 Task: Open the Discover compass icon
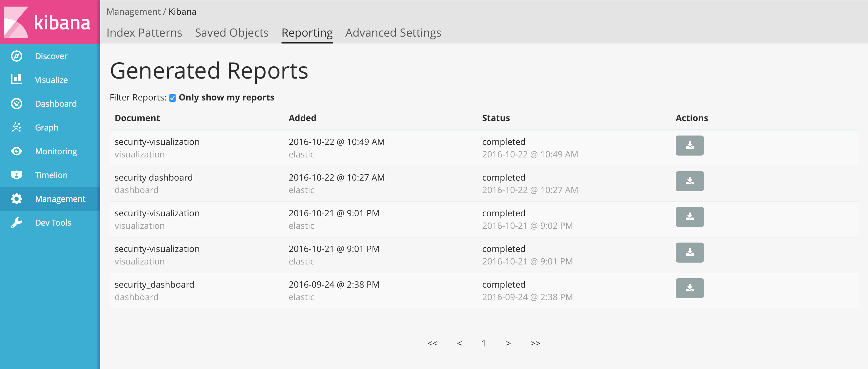tap(16, 56)
